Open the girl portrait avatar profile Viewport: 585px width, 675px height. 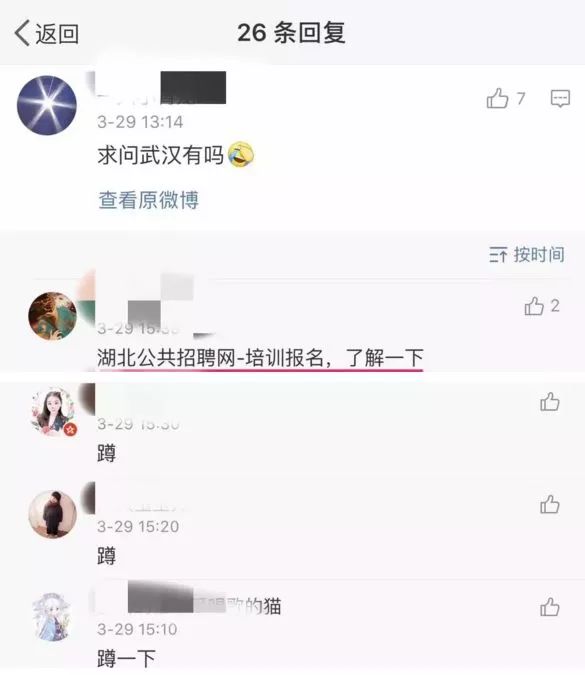(54, 412)
